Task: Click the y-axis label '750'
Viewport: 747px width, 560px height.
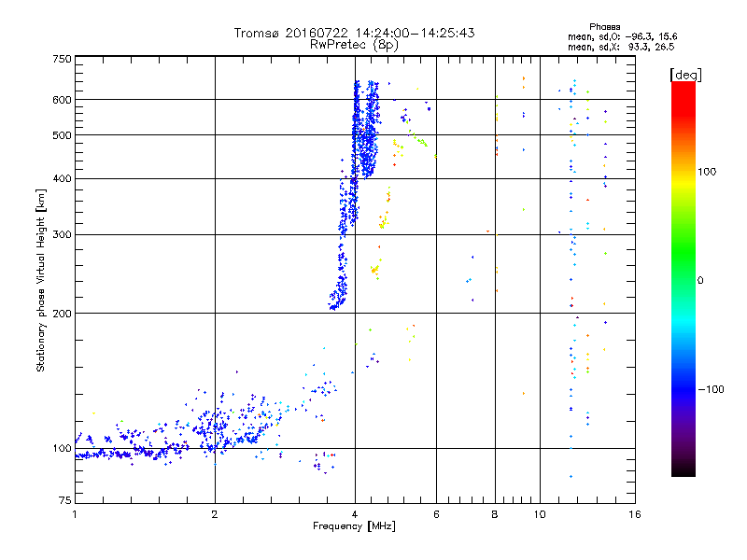Action: click(x=63, y=59)
